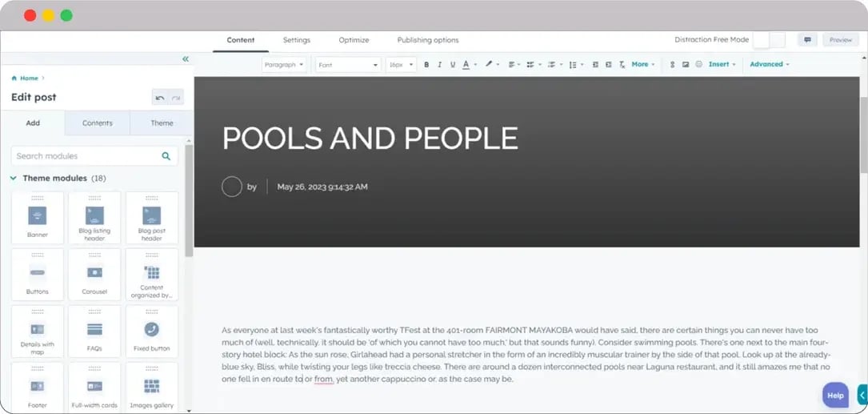This screenshot has height=414, width=868.
Task: Select the Banner module
Action: [38, 218]
